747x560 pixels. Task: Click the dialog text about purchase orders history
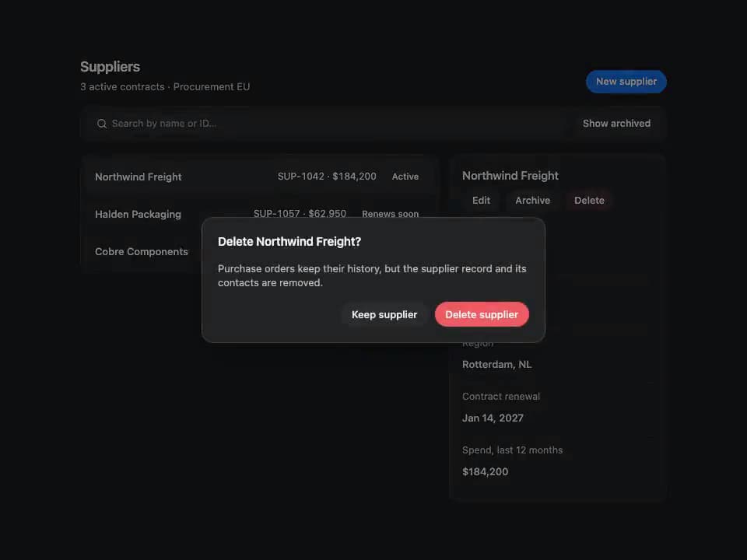point(372,275)
